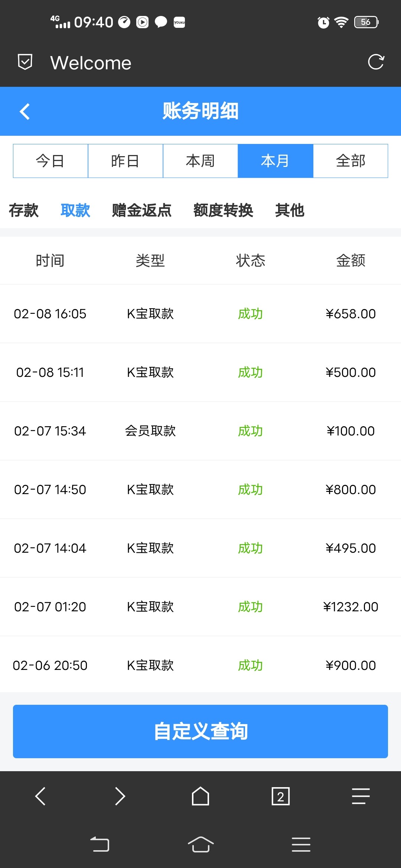Refresh the page with the reload icon
The height and width of the screenshot is (868, 401).
pyautogui.click(x=376, y=62)
